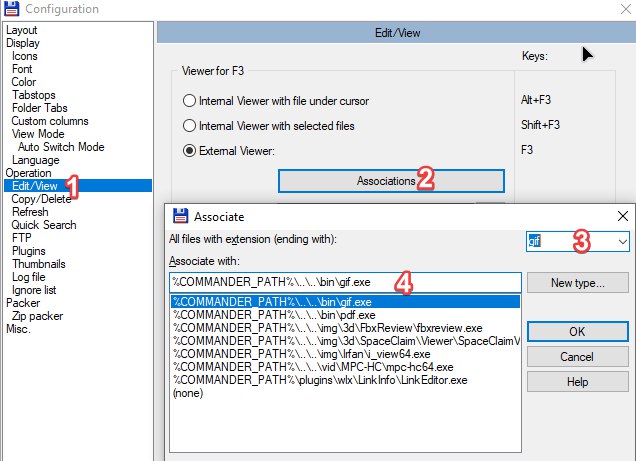Select the External Viewer radio button
636x461 pixels.
[x=229, y=151]
